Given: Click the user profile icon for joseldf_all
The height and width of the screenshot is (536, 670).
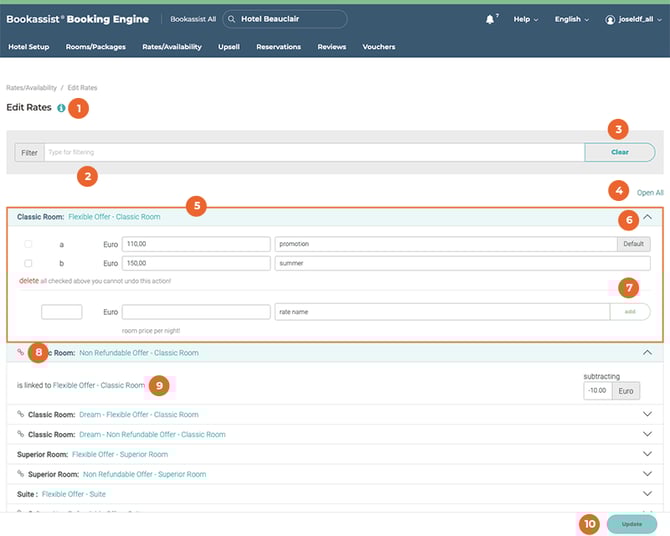Looking at the screenshot, I should 610,19.
